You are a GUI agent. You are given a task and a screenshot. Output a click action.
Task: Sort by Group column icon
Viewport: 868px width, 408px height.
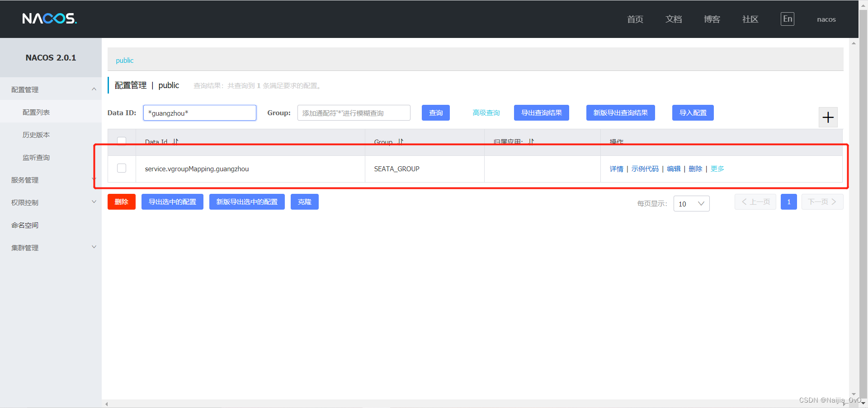(401, 141)
